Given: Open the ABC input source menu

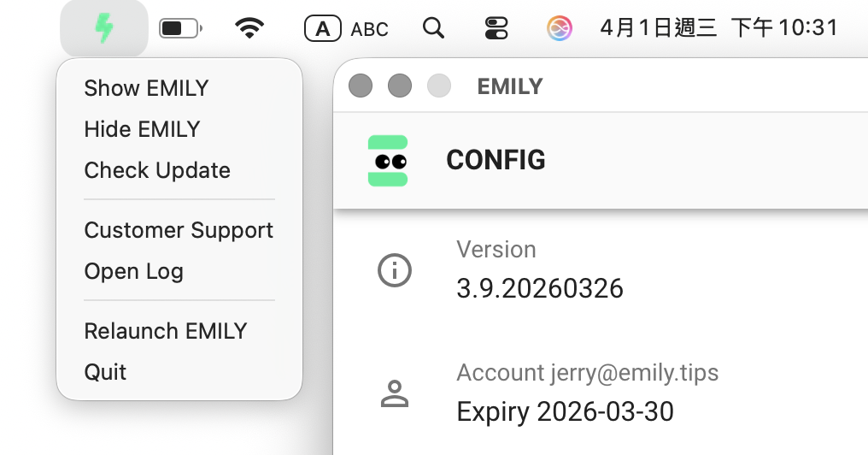Looking at the screenshot, I should (347, 29).
